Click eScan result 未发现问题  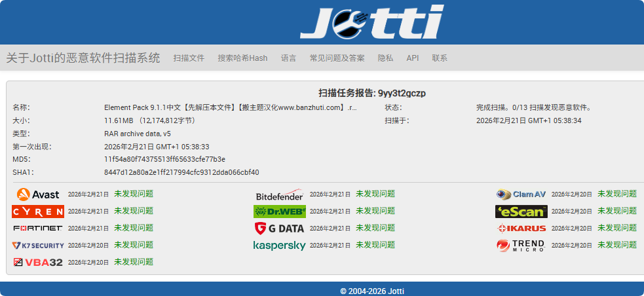tap(617, 211)
